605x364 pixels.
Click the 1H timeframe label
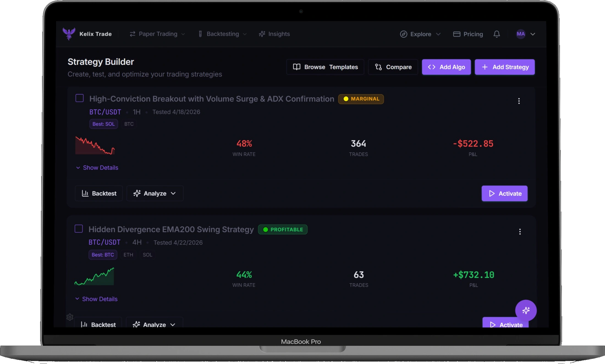(x=137, y=112)
